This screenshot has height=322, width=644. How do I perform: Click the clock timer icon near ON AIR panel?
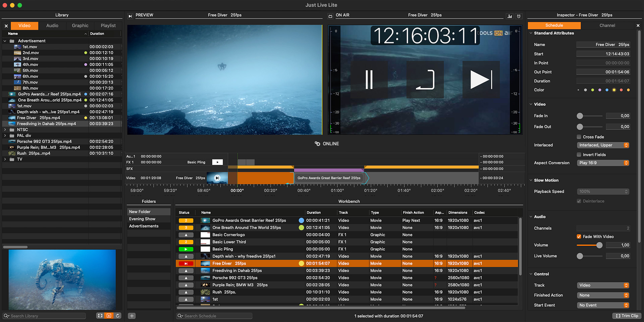pyautogui.click(x=519, y=16)
